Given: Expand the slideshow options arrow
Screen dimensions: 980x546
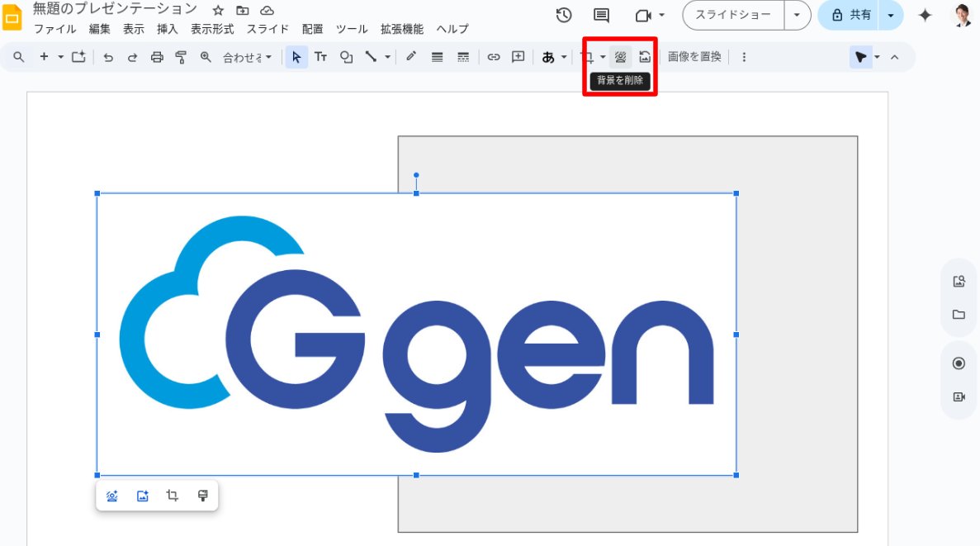Looking at the screenshot, I should point(797,15).
